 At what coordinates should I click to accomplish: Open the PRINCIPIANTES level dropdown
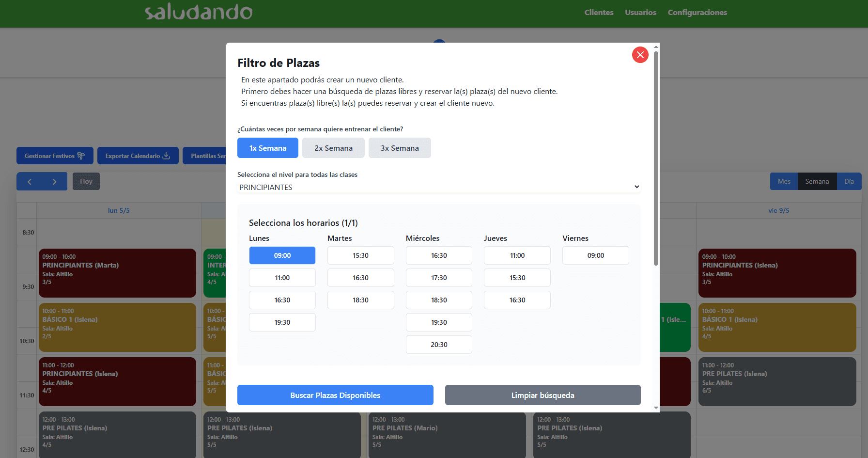pos(439,187)
